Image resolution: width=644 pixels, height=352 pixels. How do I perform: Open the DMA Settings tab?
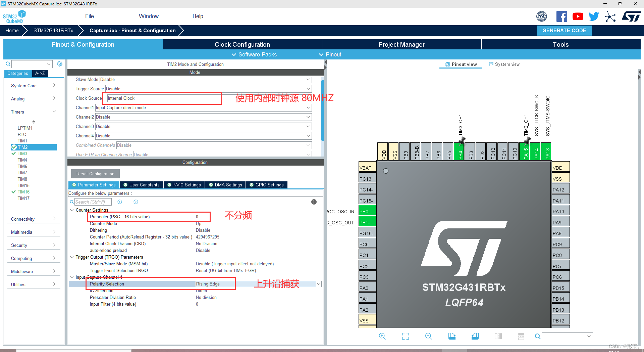click(x=225, y=185)
